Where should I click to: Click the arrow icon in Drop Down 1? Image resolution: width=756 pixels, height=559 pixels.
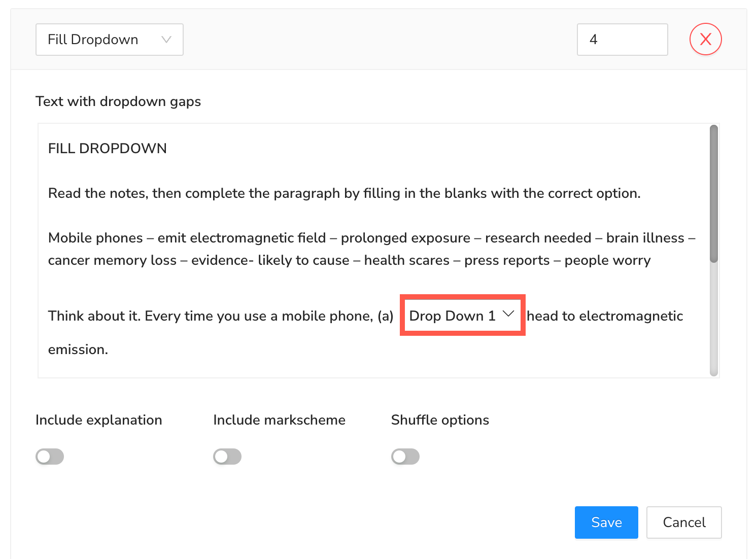tap(508, 315)
